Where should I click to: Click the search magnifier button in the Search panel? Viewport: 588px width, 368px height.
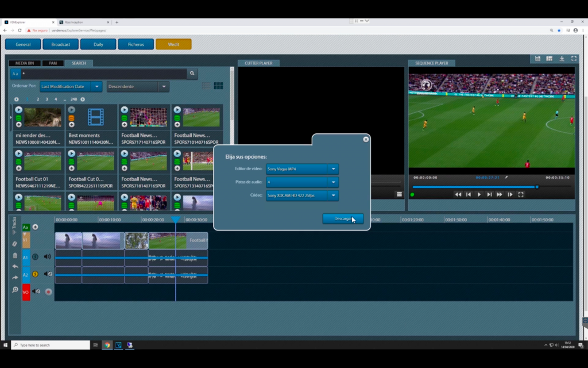click(192, 74)
